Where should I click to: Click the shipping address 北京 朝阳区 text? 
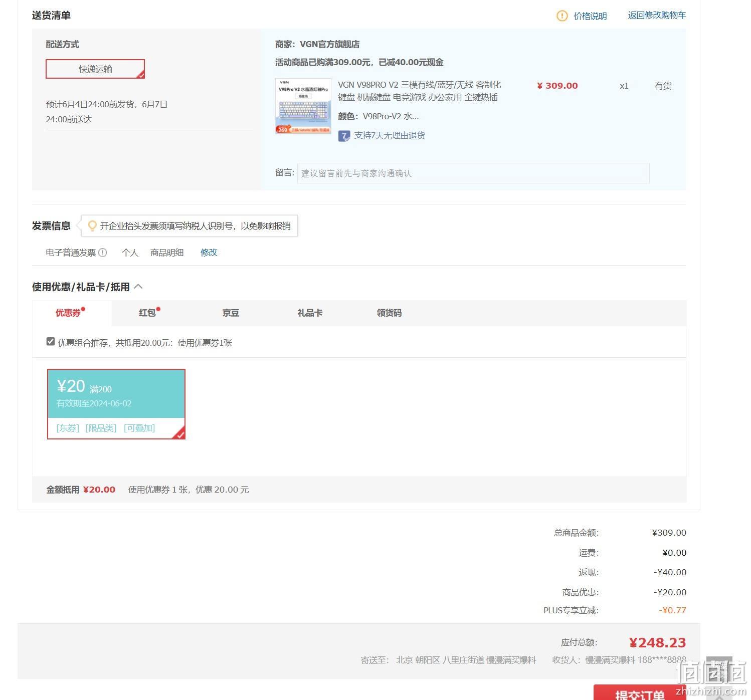[x=466, y=660]
